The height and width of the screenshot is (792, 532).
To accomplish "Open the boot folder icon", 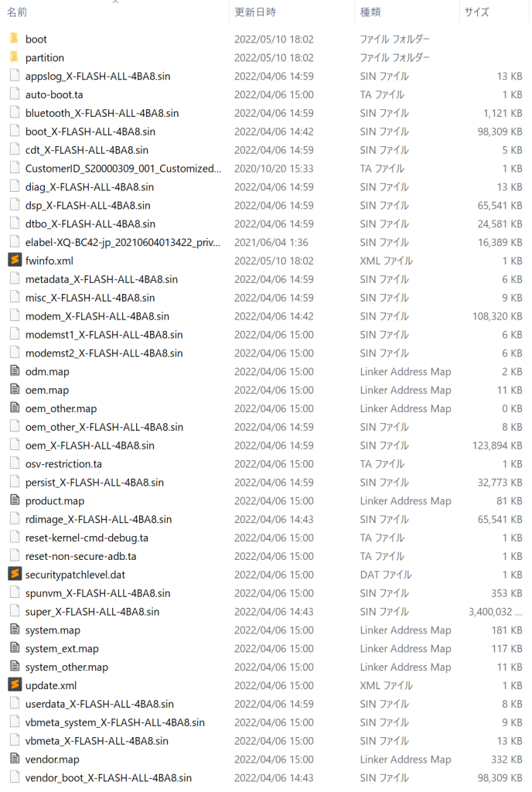I will click(14, 39).
